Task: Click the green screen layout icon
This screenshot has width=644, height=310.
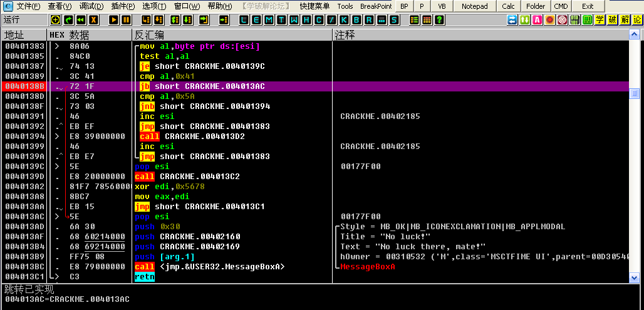Action: point(588,19)
